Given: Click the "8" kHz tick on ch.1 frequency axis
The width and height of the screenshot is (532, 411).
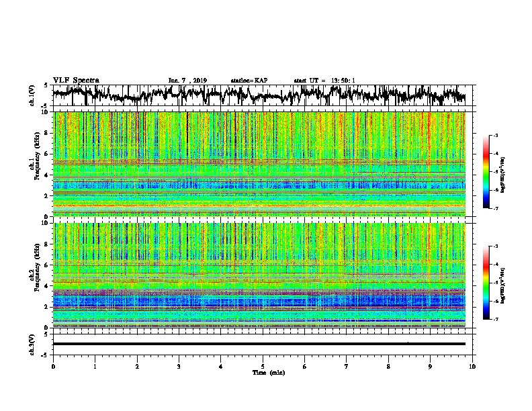Looking at the screenshot, I should (x=48, y=133).
